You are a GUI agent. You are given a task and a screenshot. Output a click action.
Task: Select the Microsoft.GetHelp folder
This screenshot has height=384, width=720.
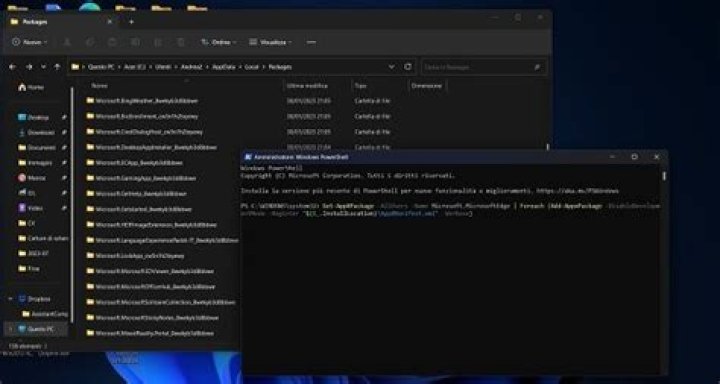coord(136,194)
